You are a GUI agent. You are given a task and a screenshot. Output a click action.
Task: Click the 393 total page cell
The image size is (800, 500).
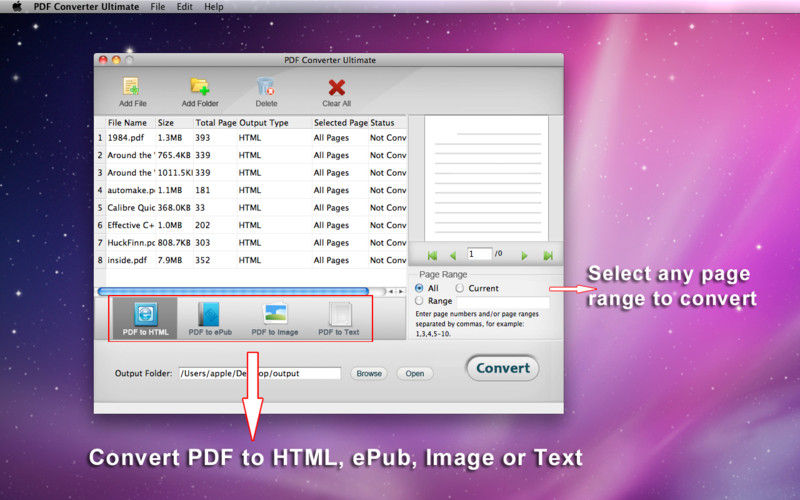203,138
